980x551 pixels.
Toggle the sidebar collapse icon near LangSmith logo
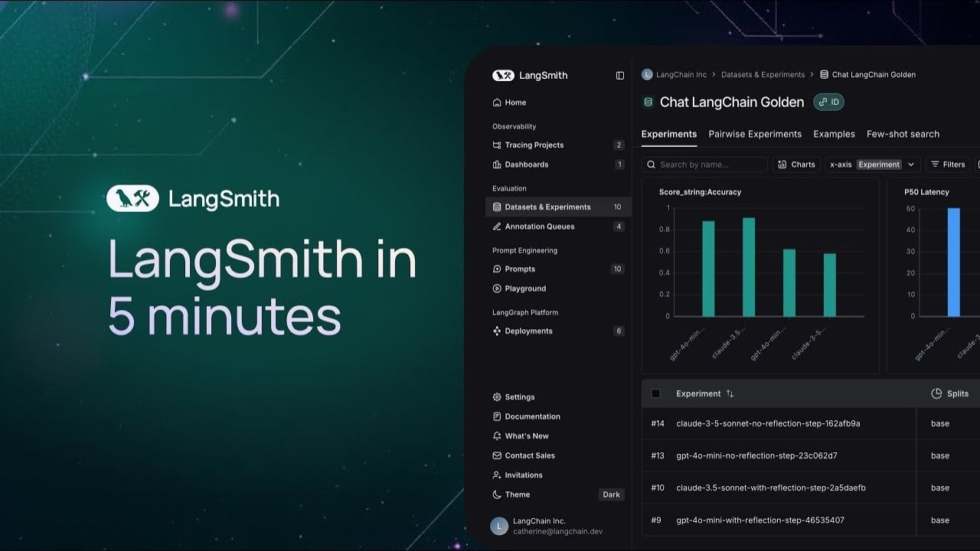pos(619,75)
